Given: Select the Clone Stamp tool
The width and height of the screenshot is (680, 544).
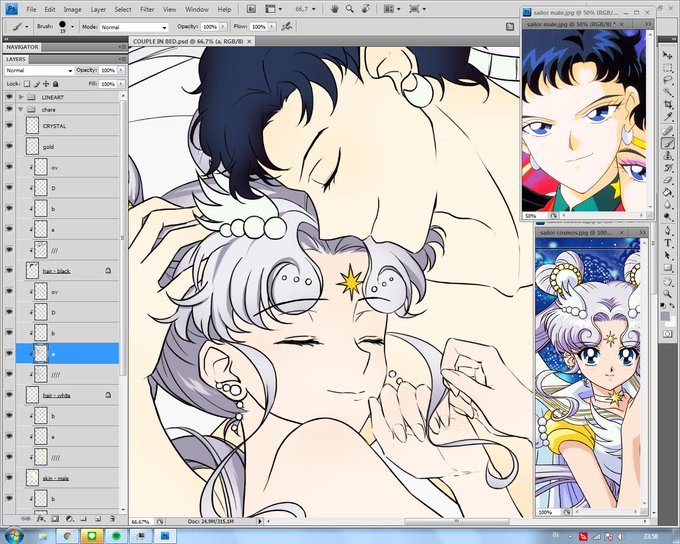Looking at the screenshot, I should [667, 155].
